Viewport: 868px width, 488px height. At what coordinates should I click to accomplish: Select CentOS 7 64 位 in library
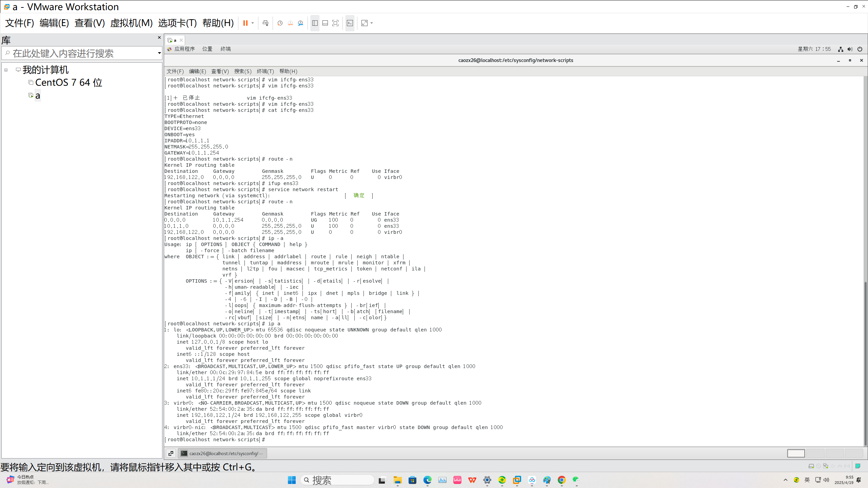pos(68,82)
